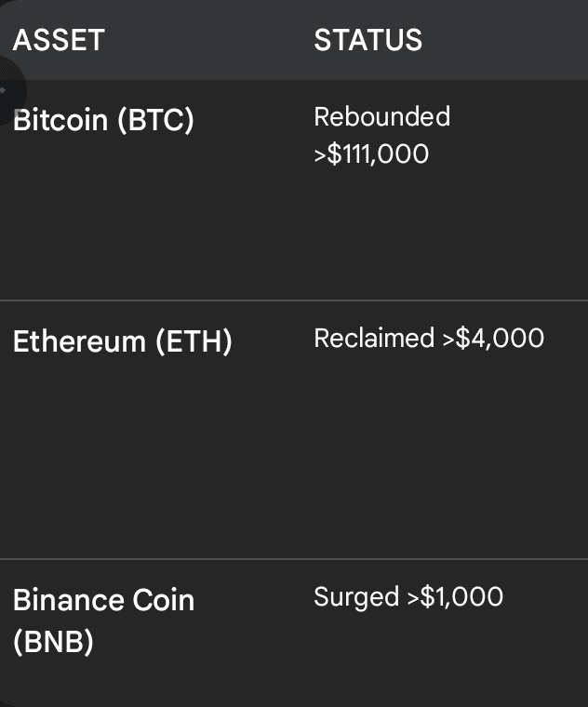Click the word Bitcoin in first row

(x=60, y=120)
